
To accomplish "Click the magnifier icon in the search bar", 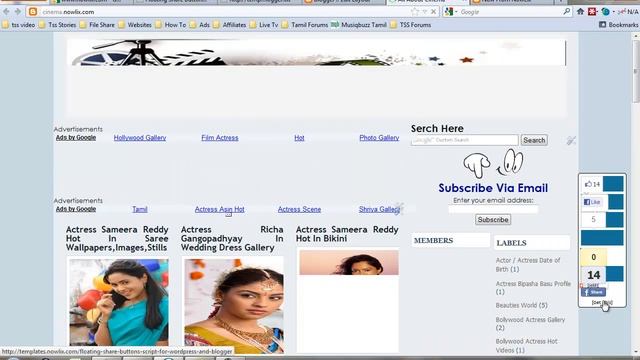I will [567, 12].
